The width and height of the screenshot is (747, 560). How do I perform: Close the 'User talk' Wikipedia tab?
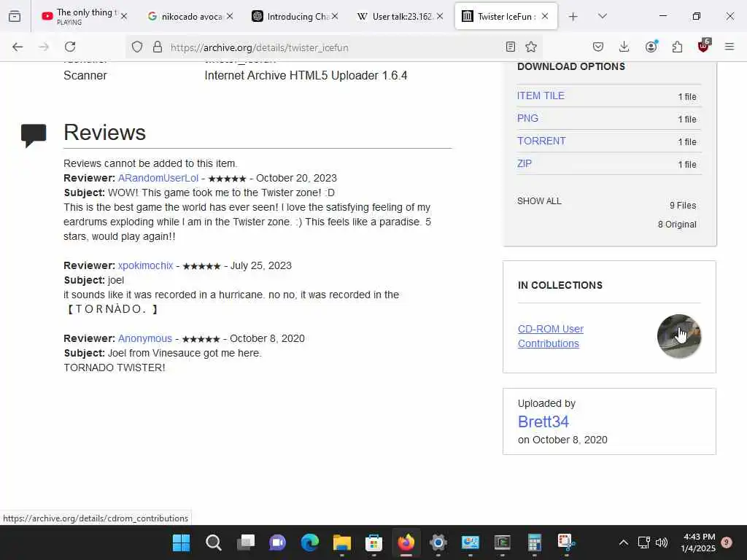point(440,16)
